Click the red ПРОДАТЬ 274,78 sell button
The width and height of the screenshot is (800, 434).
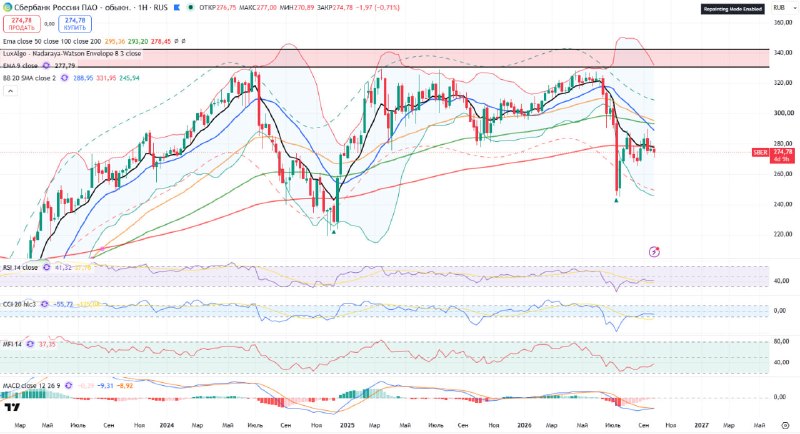(x=22, y=23)
